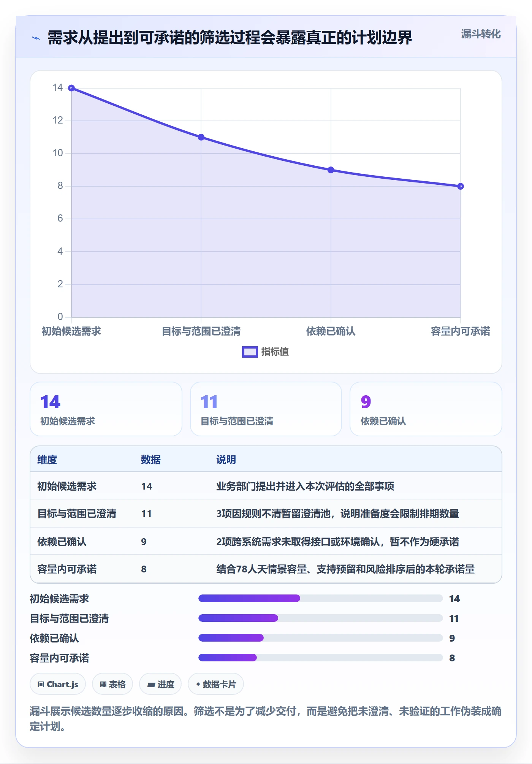This screenshot has width=532, height=764.
Task: Select the 数据卡片 chip
Action: click(x=216, y=684)
